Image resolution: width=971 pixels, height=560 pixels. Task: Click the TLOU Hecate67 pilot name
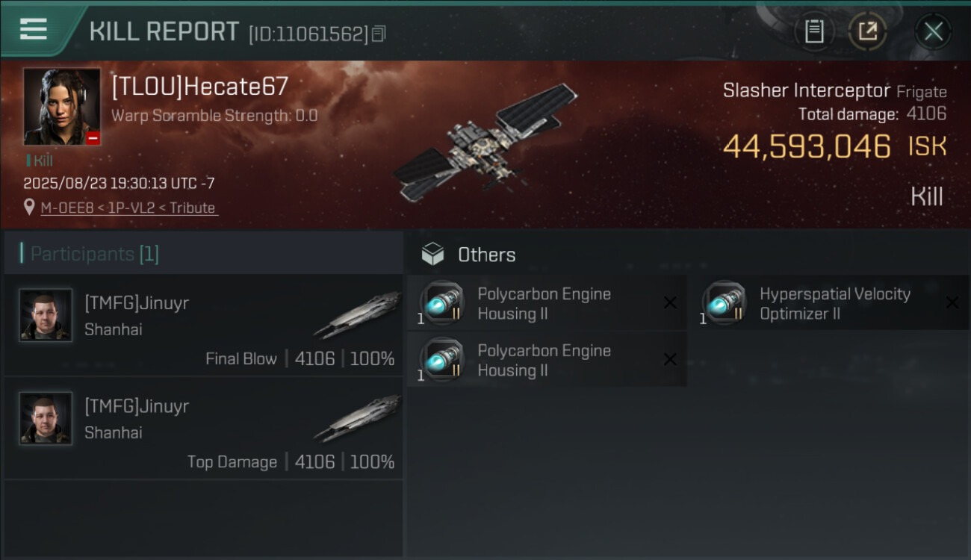click(x=199, y=87)
